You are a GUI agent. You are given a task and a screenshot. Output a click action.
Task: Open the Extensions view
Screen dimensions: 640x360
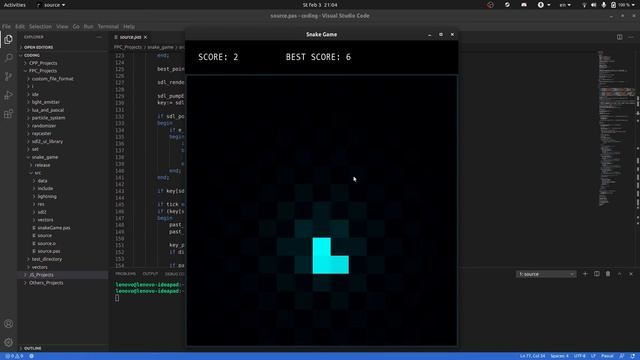pyautogui.click(x=8, y=114)
